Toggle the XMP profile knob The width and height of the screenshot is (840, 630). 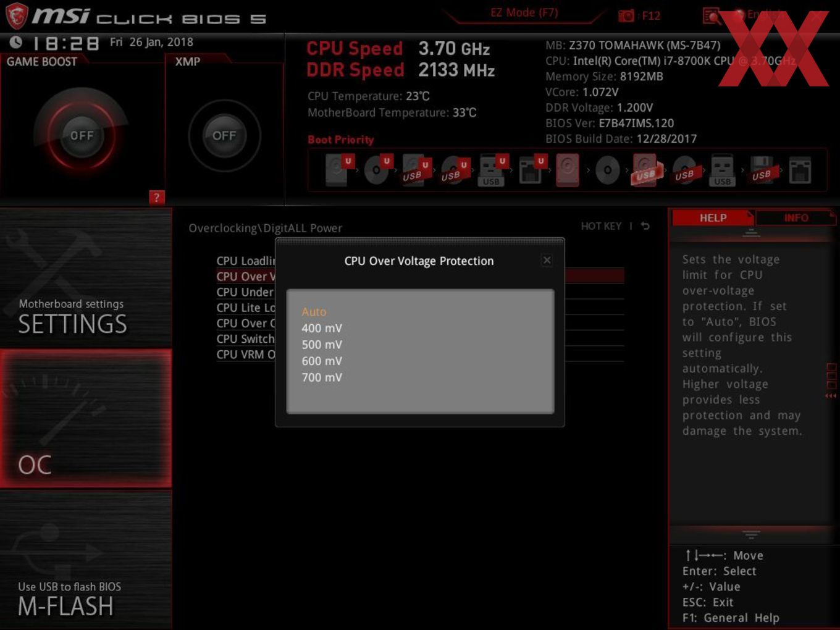tap(224, 135)
